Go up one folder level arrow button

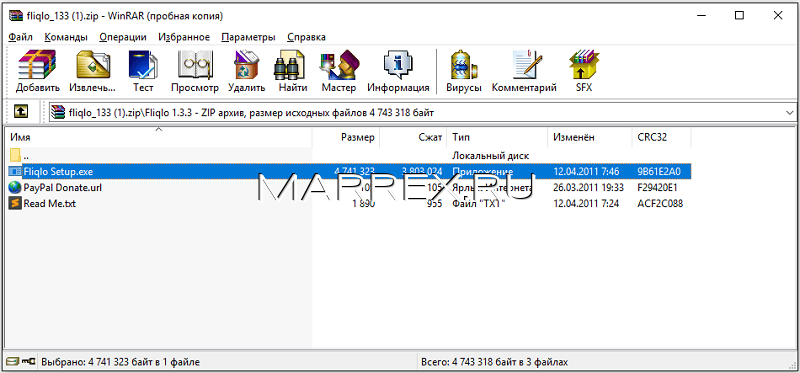(x=21, y=112)
